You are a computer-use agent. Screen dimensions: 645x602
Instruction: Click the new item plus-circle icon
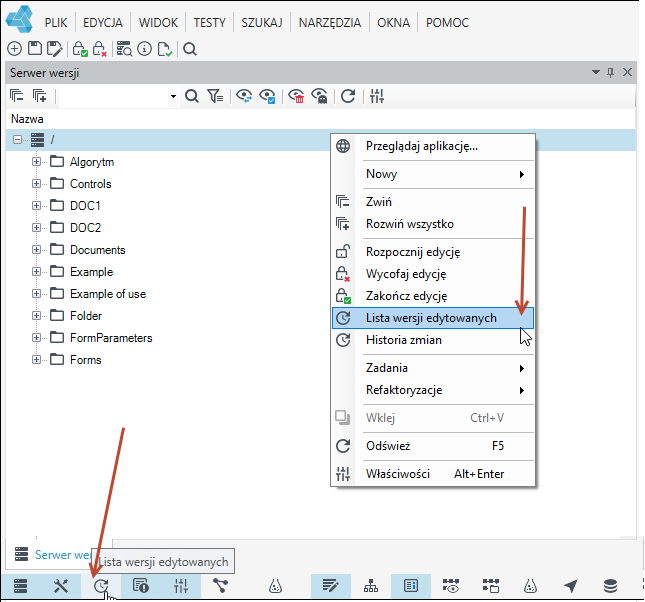[14, 49]
